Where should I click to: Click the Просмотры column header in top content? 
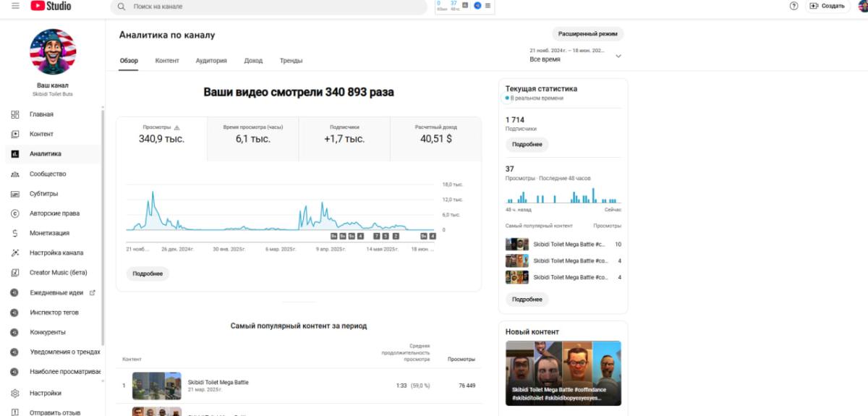pyautogui.click(x=461, y=359)
